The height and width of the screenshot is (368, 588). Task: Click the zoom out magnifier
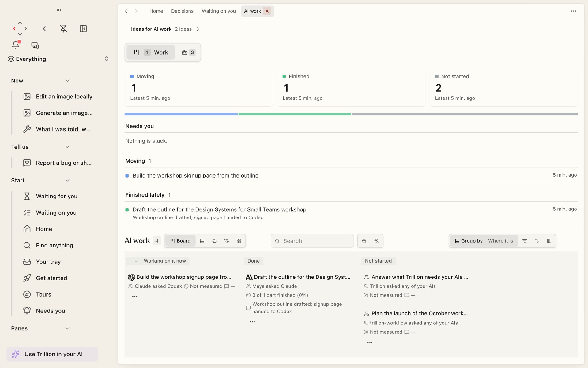click(364, 241)
